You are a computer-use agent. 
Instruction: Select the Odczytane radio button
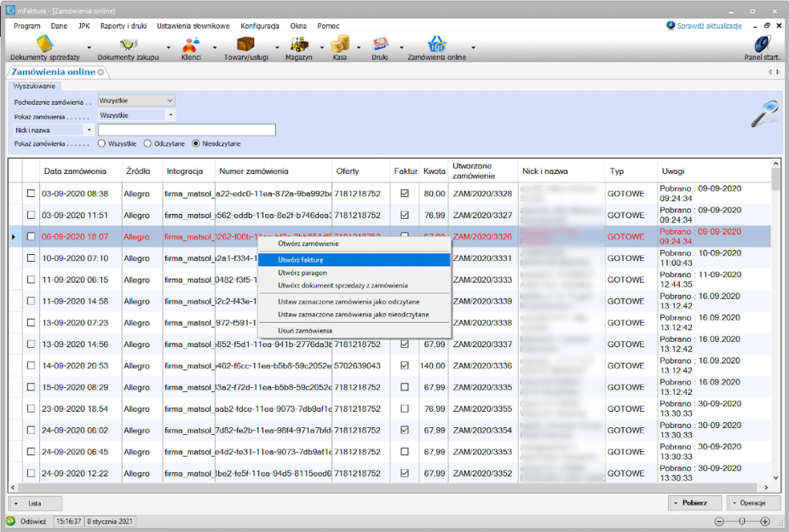[147, 144]
